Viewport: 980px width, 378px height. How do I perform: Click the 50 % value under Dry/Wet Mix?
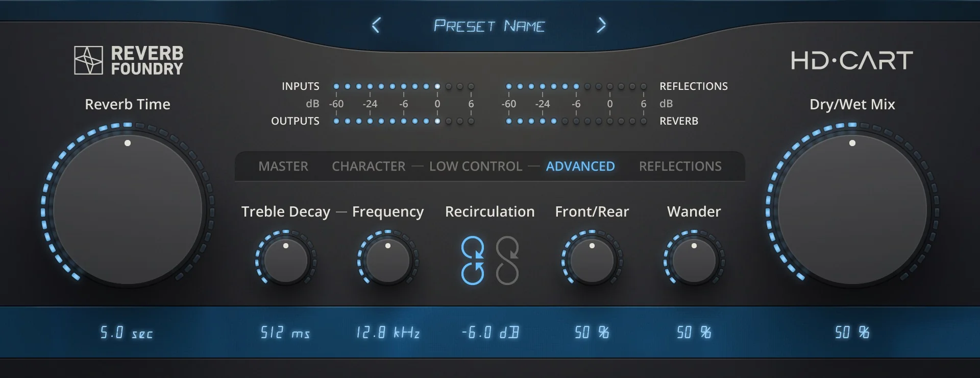[852, 333]
